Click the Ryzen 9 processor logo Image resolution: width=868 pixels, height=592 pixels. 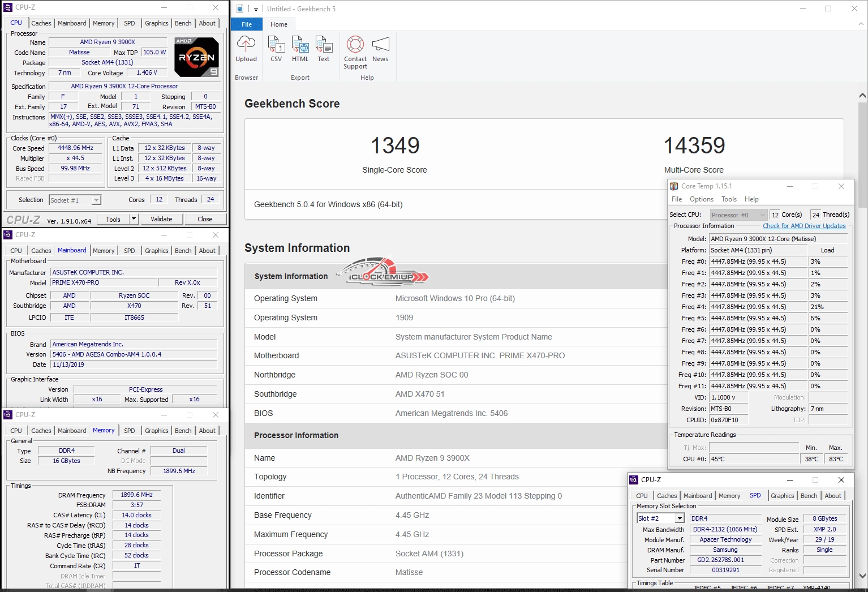196,57
